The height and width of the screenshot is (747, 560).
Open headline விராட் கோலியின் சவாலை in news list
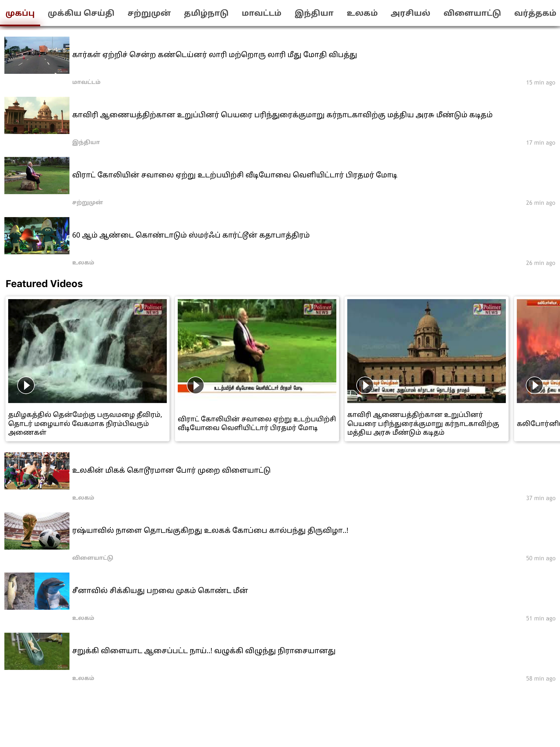(235, 175)
